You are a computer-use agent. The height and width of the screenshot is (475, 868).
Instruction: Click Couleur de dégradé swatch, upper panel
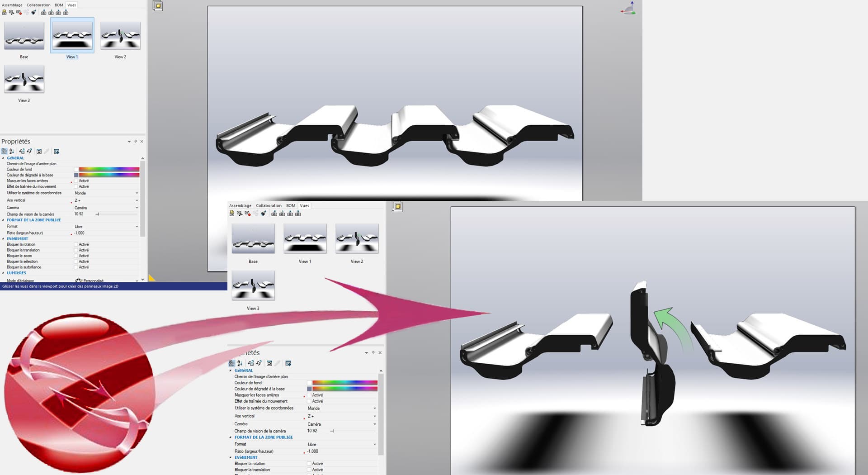(x=76, y=175)
